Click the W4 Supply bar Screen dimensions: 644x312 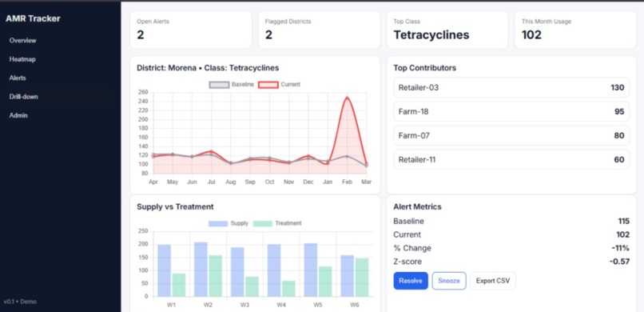point(274,270)
